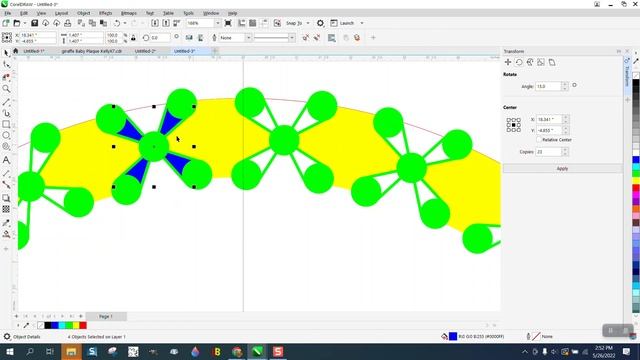
Task: Add a new page with the plus button
Action: click(16, 316)
